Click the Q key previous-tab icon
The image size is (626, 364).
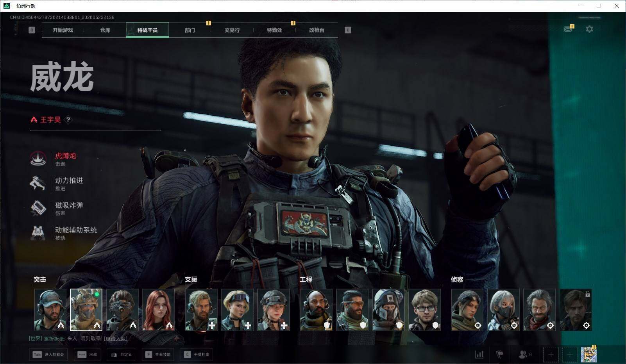click(32, 30)
